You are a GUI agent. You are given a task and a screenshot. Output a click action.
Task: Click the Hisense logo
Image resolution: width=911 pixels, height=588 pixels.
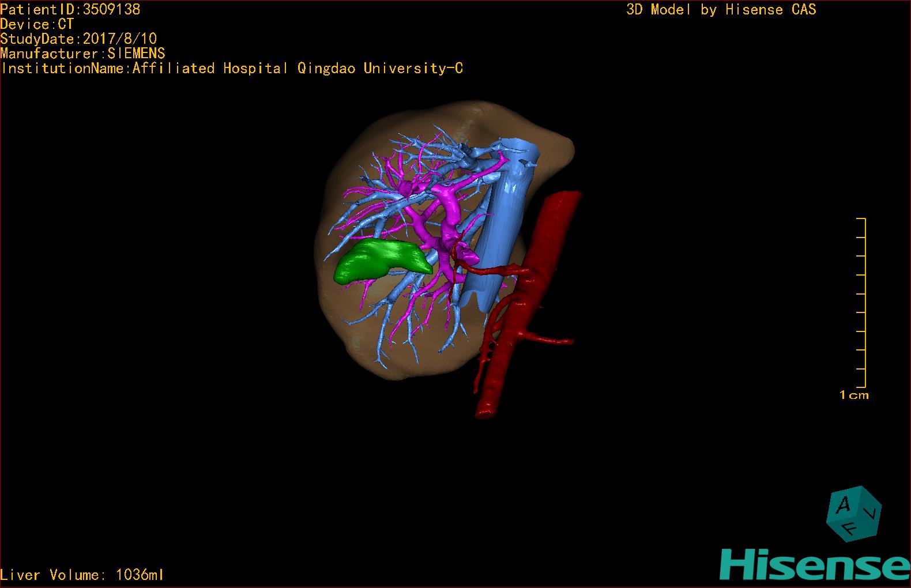click(815, 564)
